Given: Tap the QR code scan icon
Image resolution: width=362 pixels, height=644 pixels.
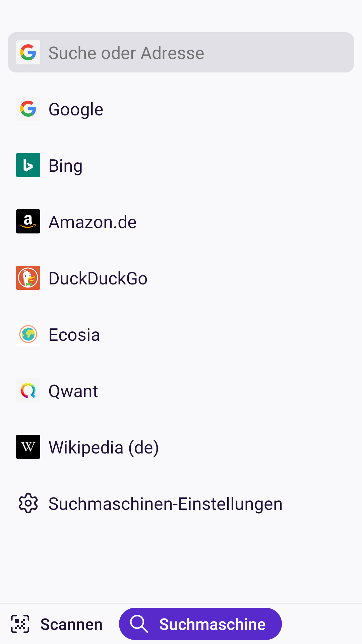Looking at the screenshot, I should coord(20,624).
